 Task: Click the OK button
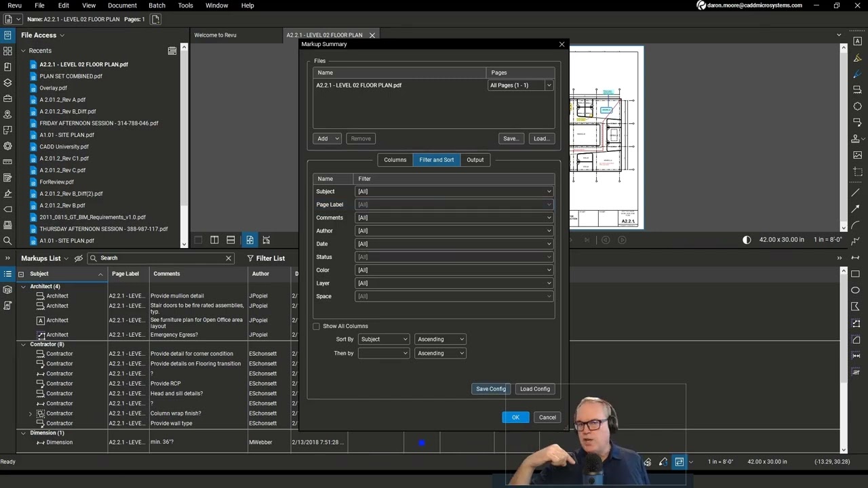(515, 418)
